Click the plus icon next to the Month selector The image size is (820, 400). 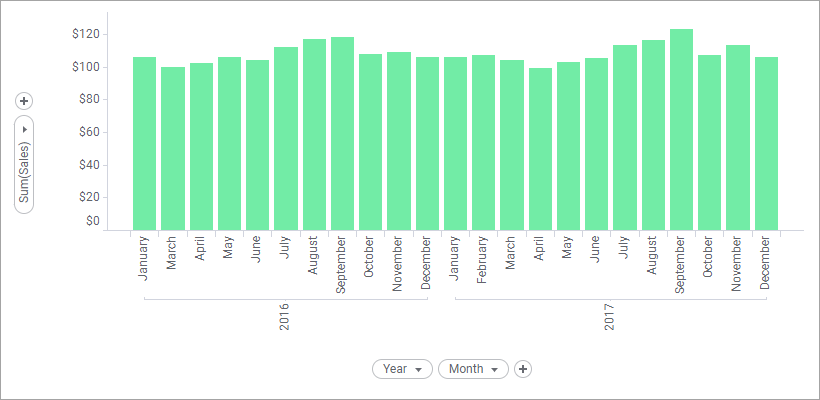click(523, 369)
